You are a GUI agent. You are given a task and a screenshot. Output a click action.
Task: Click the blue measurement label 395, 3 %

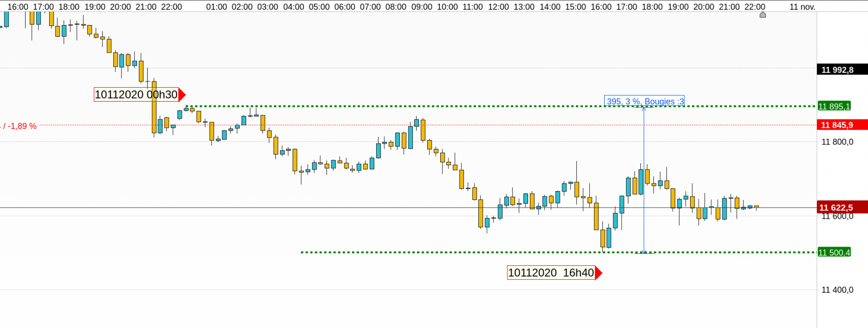(x=644, y=101)
